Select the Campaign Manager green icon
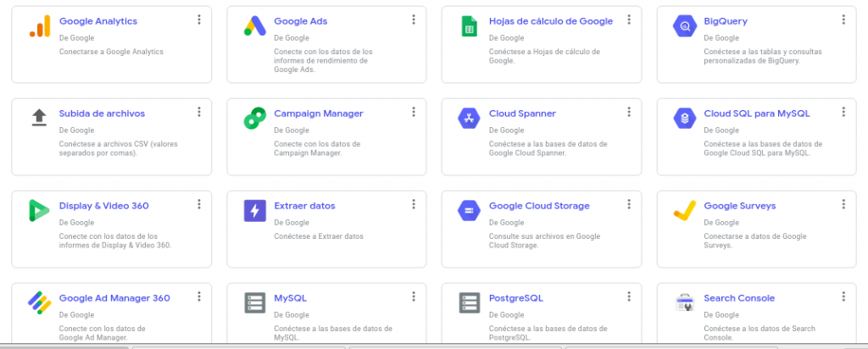Screen dimensions: 868x349 point(254,119)
